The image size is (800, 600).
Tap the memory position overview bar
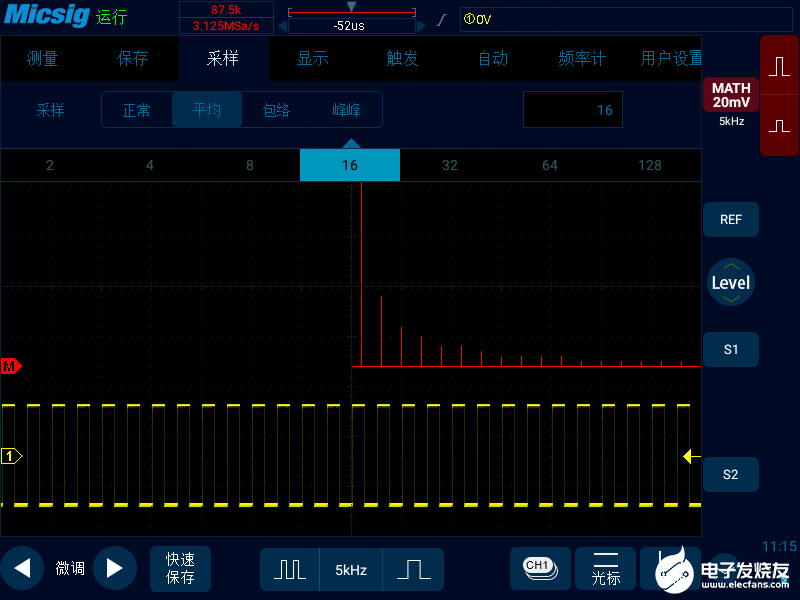[x=352, y=11]
